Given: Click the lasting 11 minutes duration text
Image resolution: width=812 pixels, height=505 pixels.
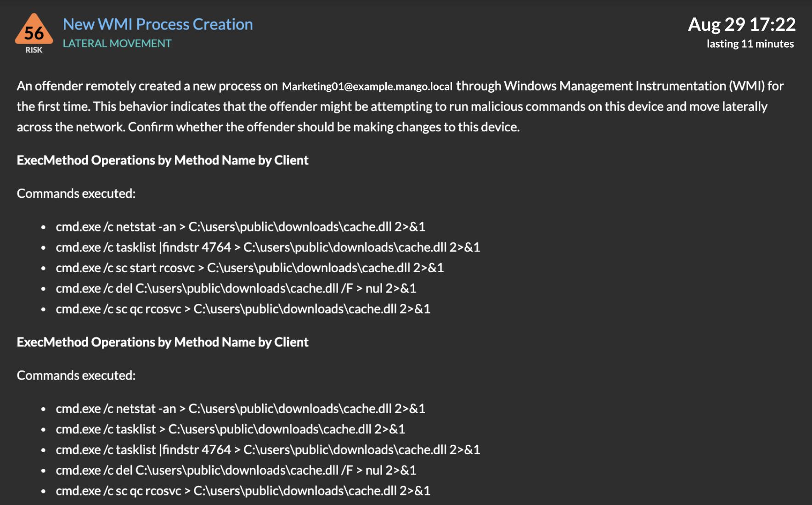Looking at the screenshot, I should click(x=750, y=44).
